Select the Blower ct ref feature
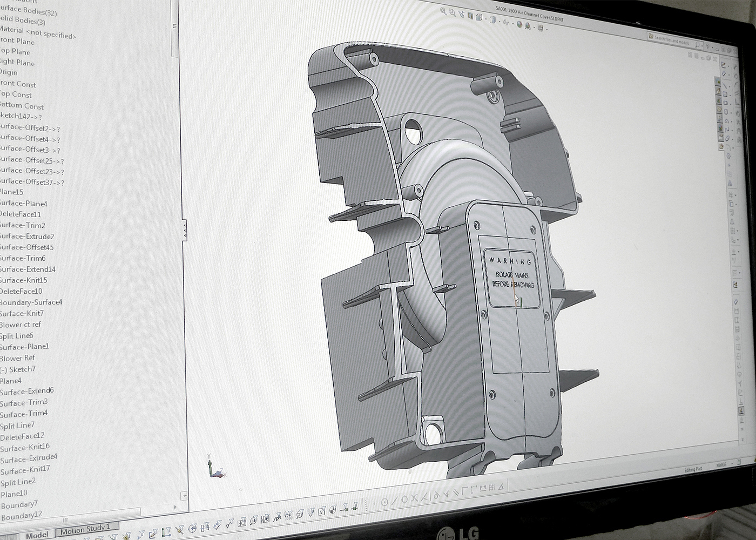Image resolution: width=756 pixels, height=540 pixels. [21, 325]
